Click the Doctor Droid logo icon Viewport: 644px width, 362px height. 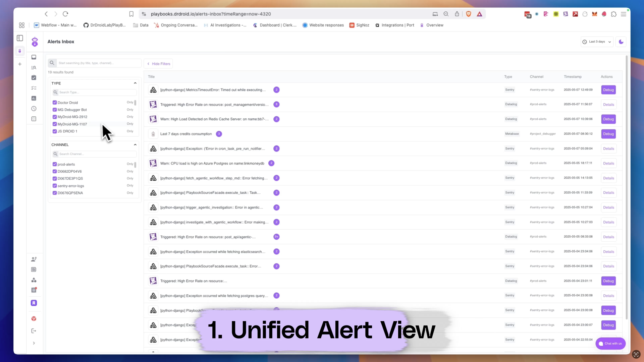coord(35,42)
